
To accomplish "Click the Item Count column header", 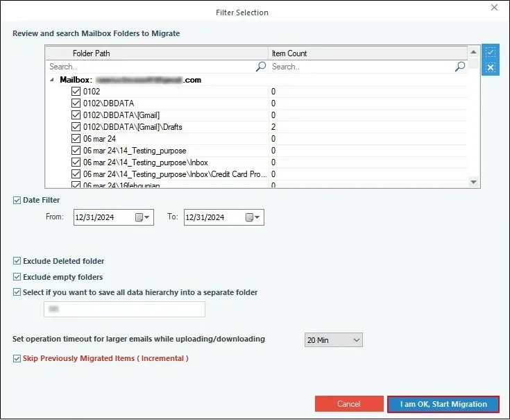I will click(x=368, y=53).
